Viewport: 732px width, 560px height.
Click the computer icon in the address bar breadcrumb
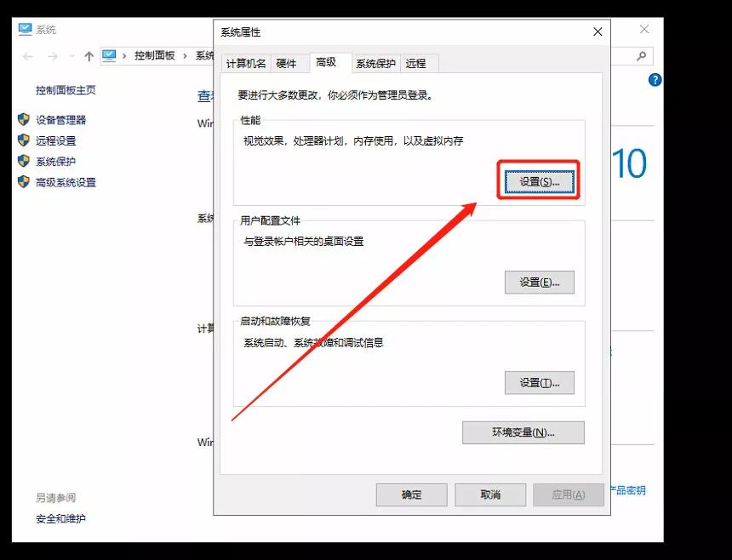[108, 56]
